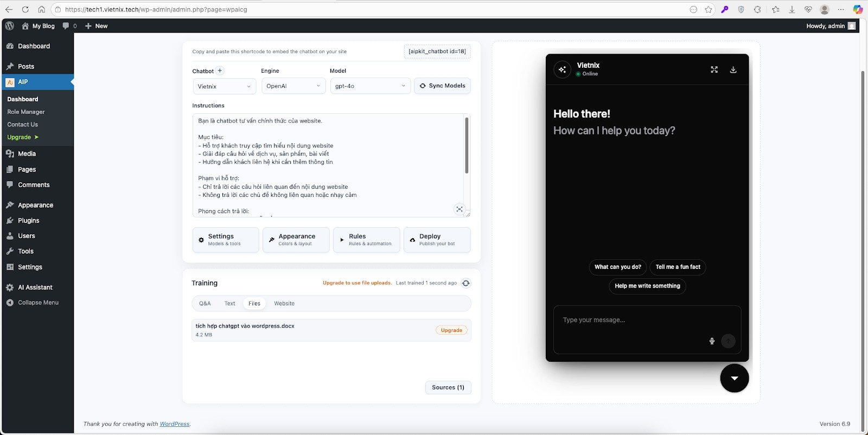Open chatbot Settings Models & tools card
This screenshot has height=435, width=868.
point(226,240)
